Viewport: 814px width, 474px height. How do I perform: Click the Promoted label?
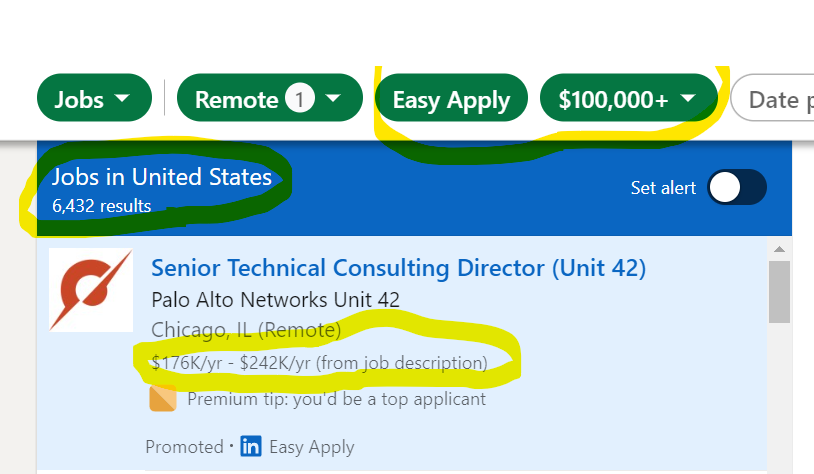coord(184,446)
